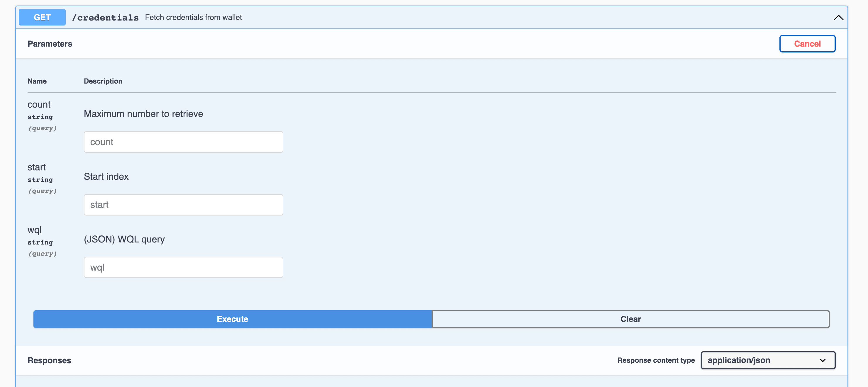This screenshot has height=387, width=868.
Task: Click the GET method badge
Action: click(x=42, y=17)
